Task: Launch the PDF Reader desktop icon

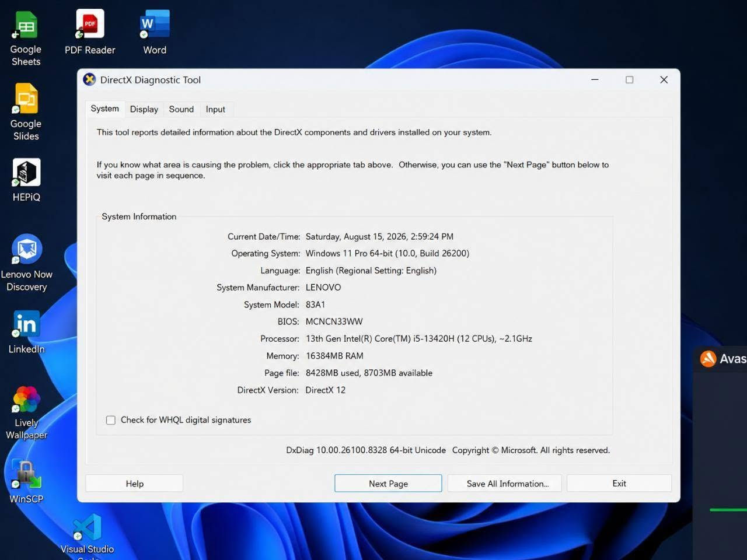Action: (90, 33)
